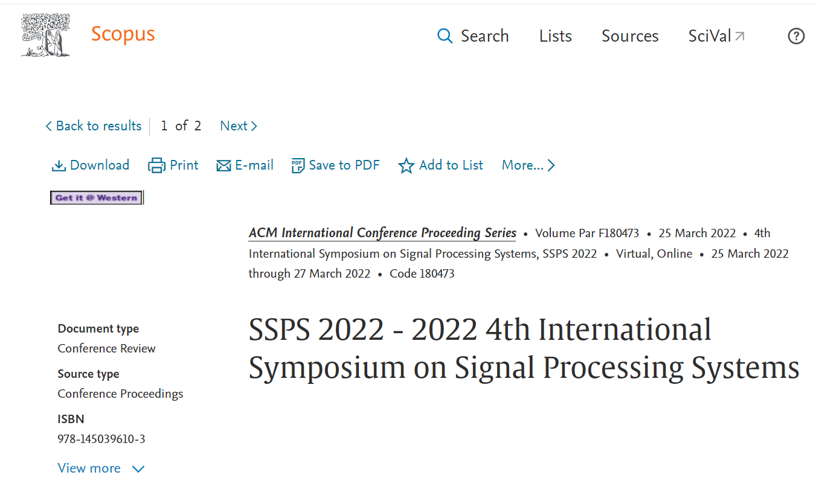The image size is (816, 504).
Task: Click the 1 of 2 result counter
Action: pos(181,126)
